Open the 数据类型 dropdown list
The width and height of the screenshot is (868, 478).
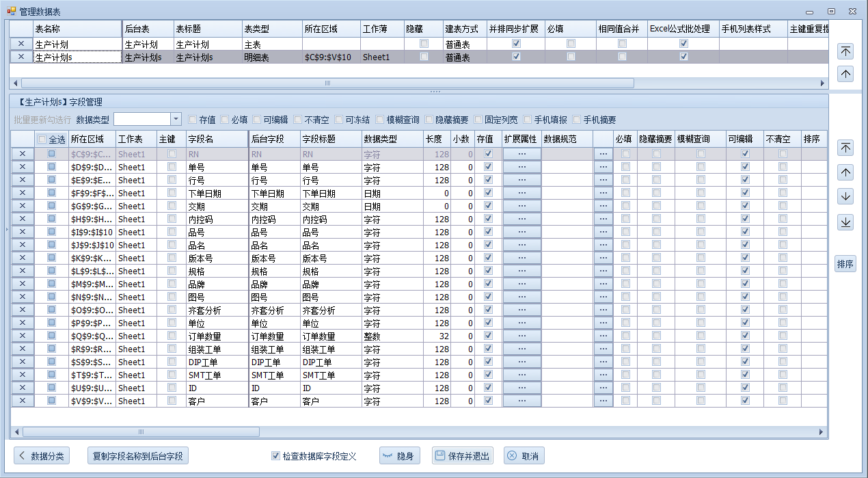tap(176, 120)
